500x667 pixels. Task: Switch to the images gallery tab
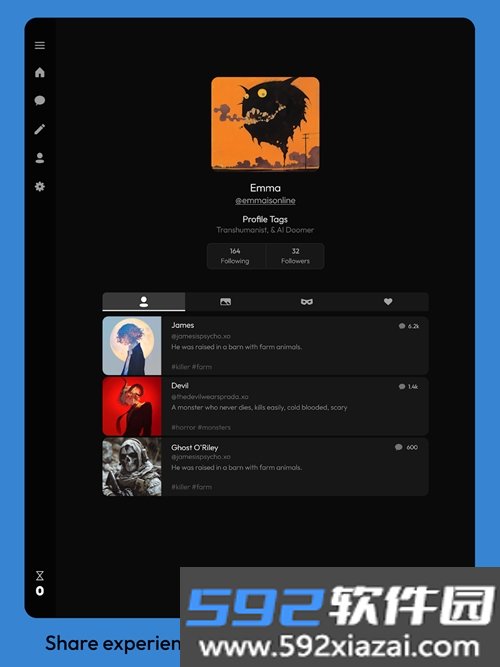tap(225, 302)
